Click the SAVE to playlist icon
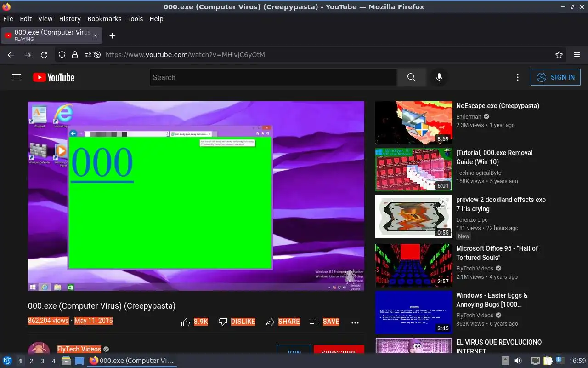 coord(315,322)
